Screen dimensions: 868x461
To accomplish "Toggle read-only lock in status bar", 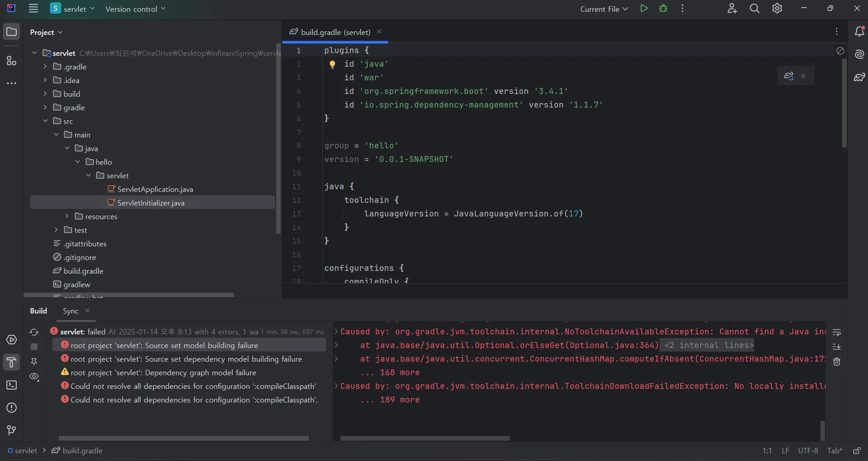I will click(857, 451).
